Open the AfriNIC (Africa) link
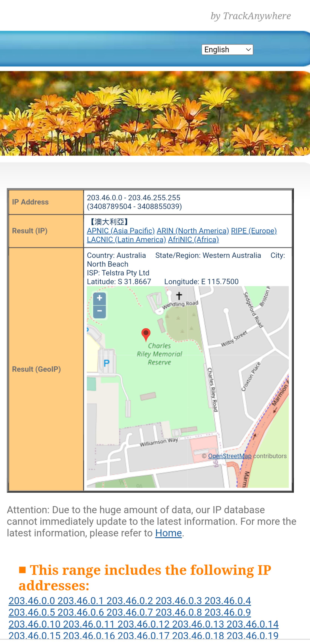The height and width of the screenshot is (644, 310). [x=193, y=240]
